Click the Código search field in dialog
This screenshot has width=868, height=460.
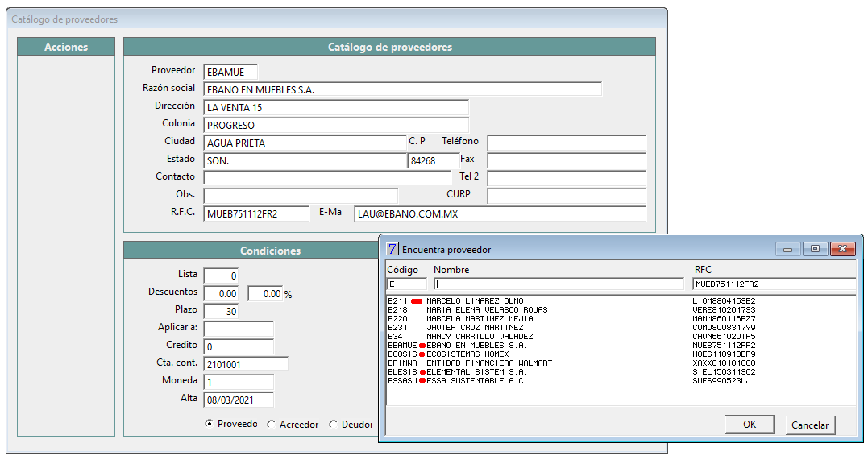(x=407, y=284)
